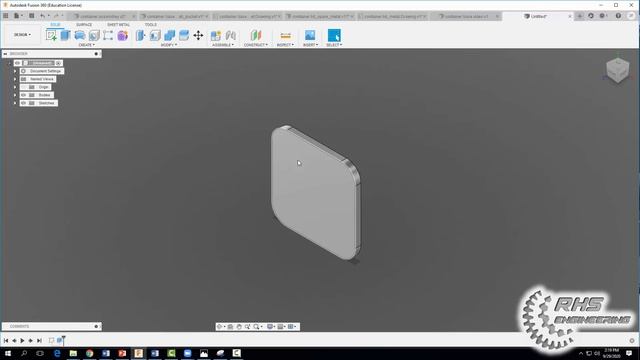Select the Pan hand tool in navigation bar
Image resolution: width=640 pixels, height=360 pixels.
tap(239, 327)
